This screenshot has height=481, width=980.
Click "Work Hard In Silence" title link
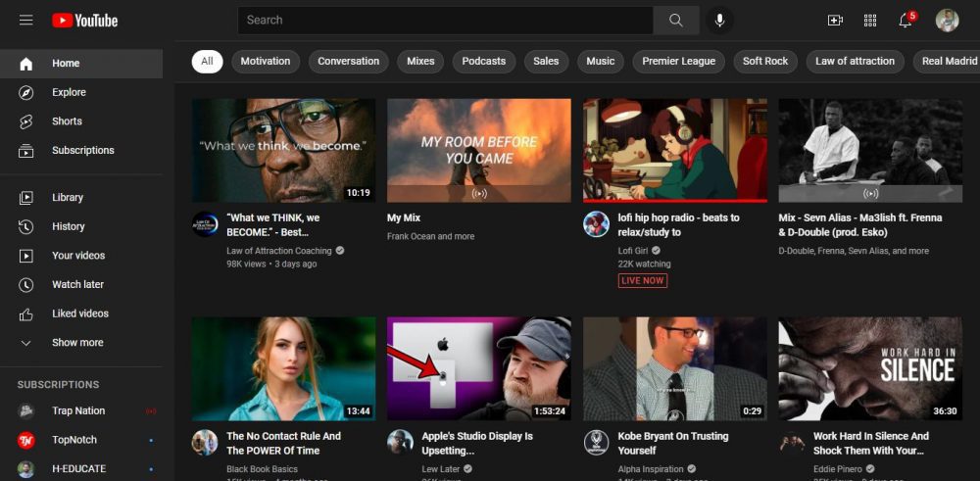pyautogui.click(x=871, y=443)
